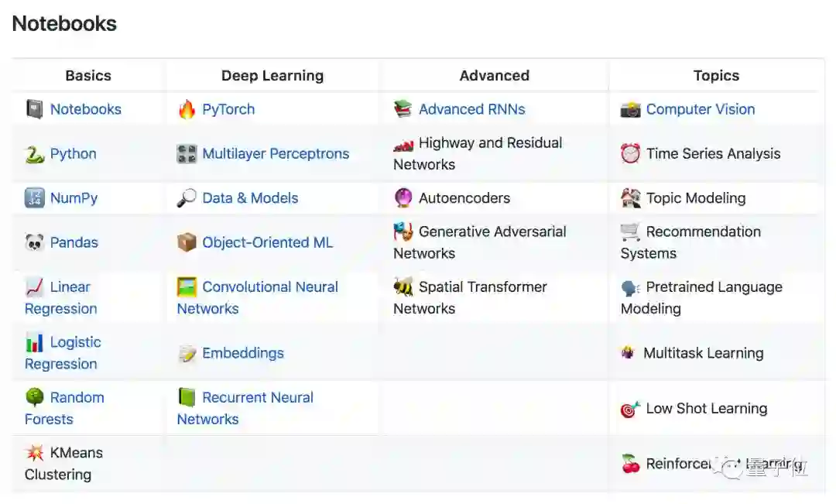836x504 pixels.
Task: Click the snake icon next to Python
Action: pyautogui.click(x=34, y=154)
